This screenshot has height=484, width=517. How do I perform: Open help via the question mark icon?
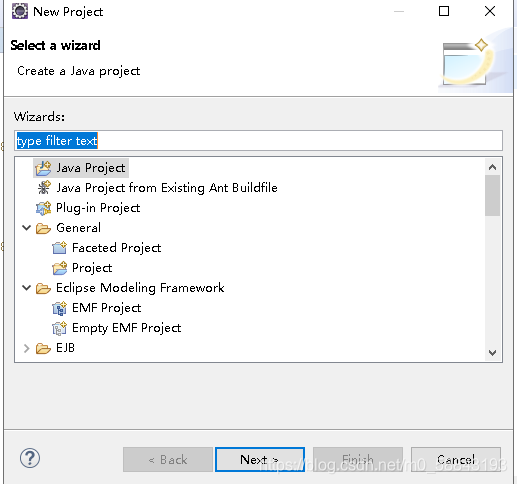click(x=30, y=458)
